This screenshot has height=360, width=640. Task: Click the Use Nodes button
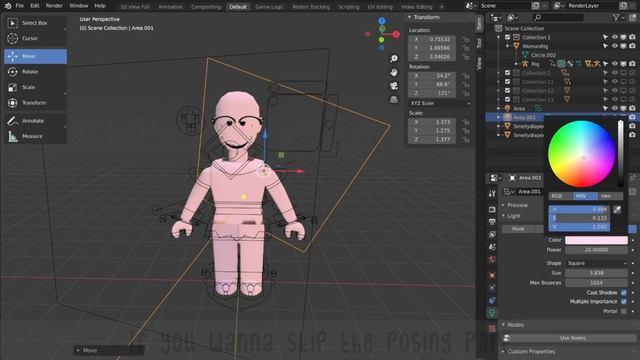[572, 338]
